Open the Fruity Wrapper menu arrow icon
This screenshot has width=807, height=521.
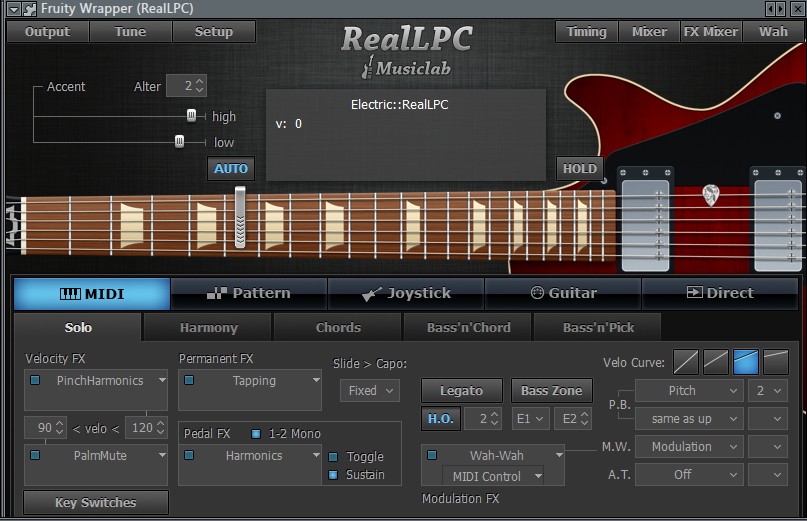coord(14,9)
